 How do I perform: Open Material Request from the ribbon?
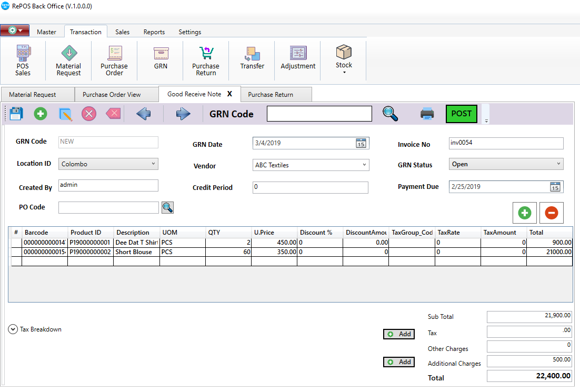[68, 61]
